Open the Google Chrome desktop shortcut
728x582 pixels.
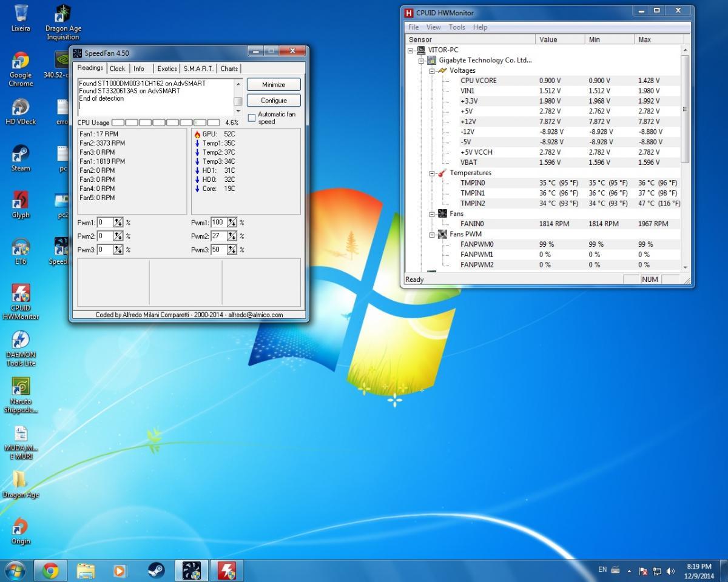click(21, 69)
